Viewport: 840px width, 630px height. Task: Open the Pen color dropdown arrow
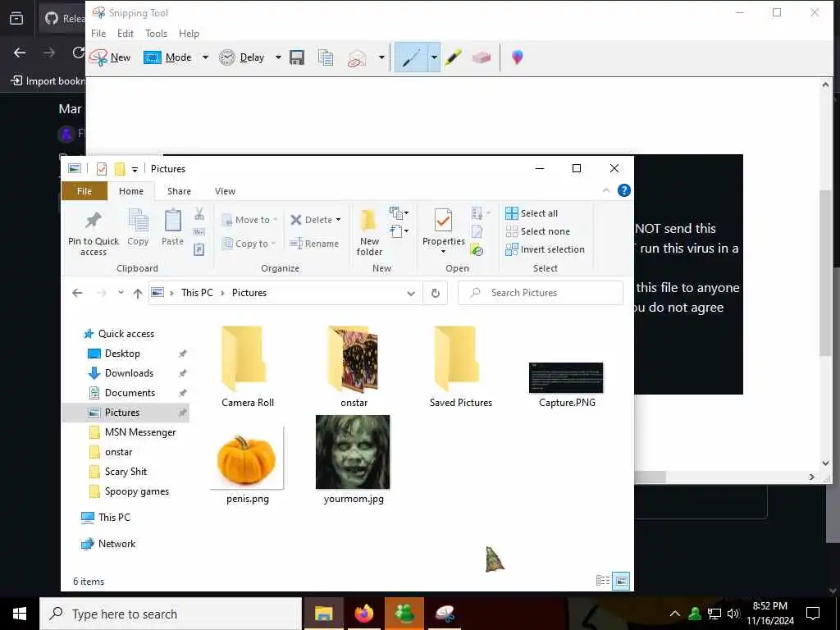434,57
